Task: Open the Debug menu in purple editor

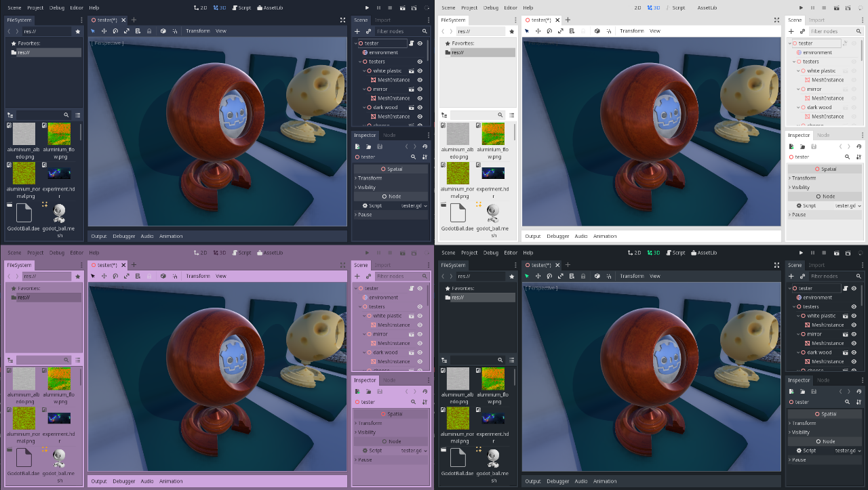Action: [x=57, y=253]
